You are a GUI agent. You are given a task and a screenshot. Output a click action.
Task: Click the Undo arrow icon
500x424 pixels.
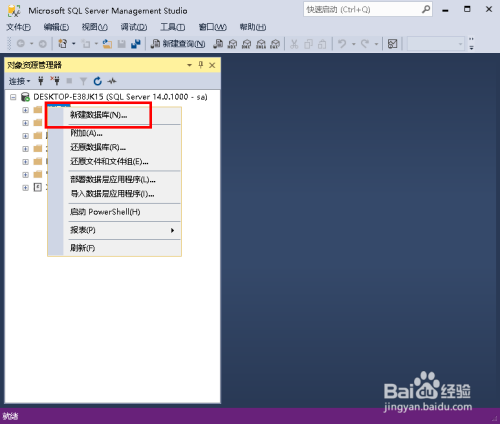click(x=342, y=44)
